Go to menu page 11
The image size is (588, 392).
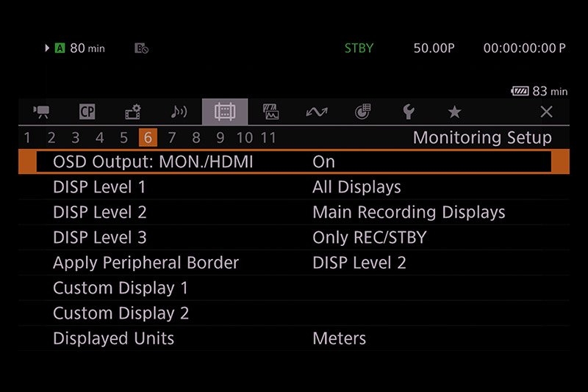point(268,138)
